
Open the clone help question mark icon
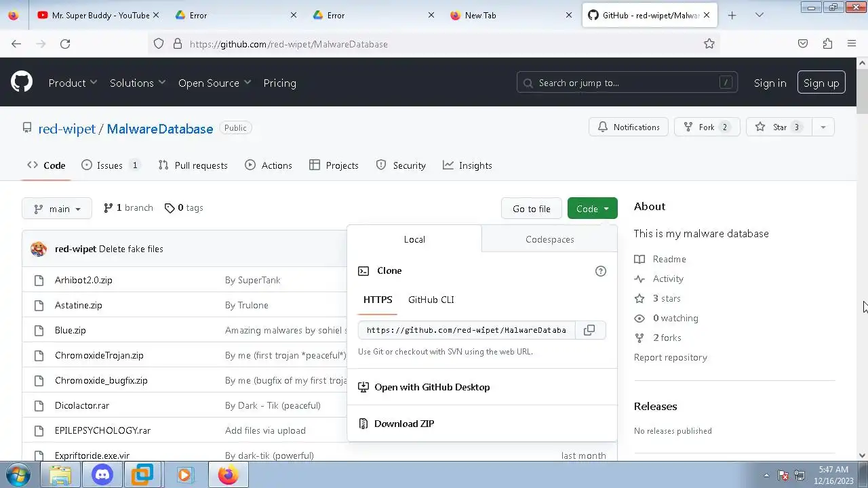600,271
